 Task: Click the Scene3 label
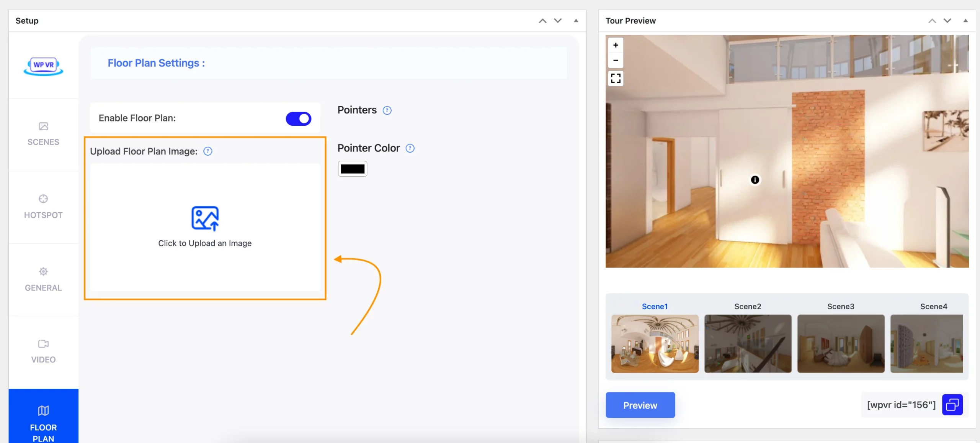pos(841,307)
